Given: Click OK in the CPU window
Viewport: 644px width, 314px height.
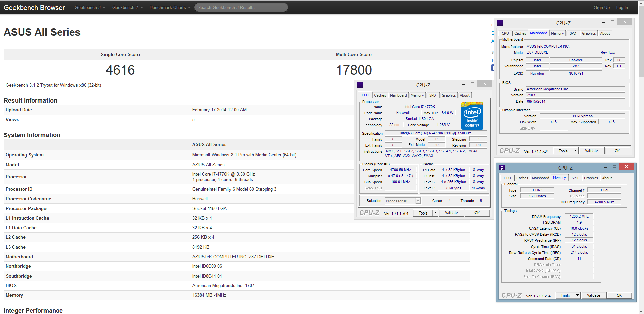Looking at the screenshot, I should [x=477, y=213].
